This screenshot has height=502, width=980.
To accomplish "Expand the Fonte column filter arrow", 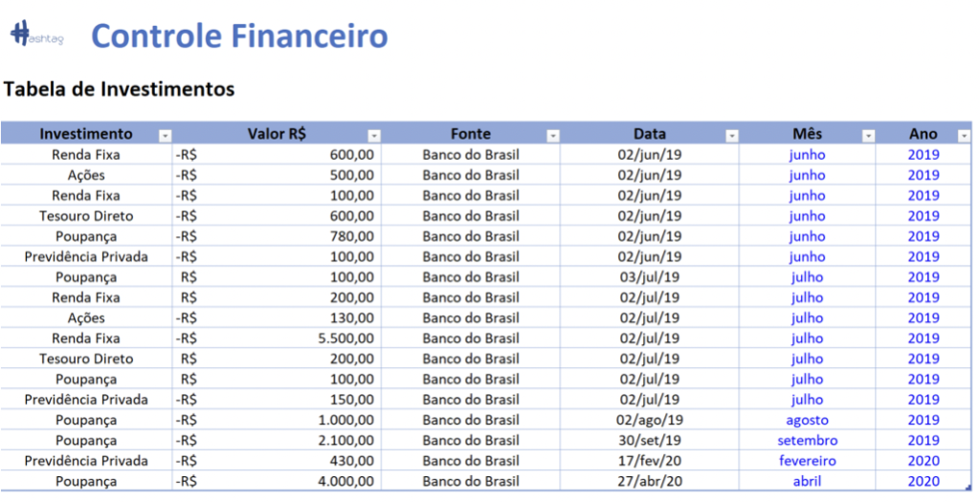I will point(553,135).
